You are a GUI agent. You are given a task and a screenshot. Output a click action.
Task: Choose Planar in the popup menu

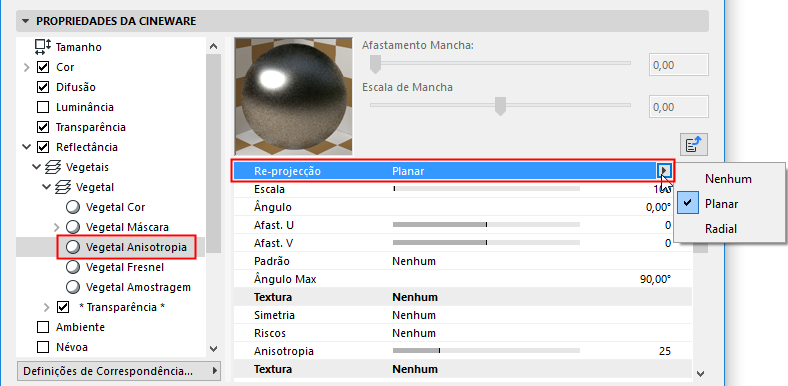728,204
